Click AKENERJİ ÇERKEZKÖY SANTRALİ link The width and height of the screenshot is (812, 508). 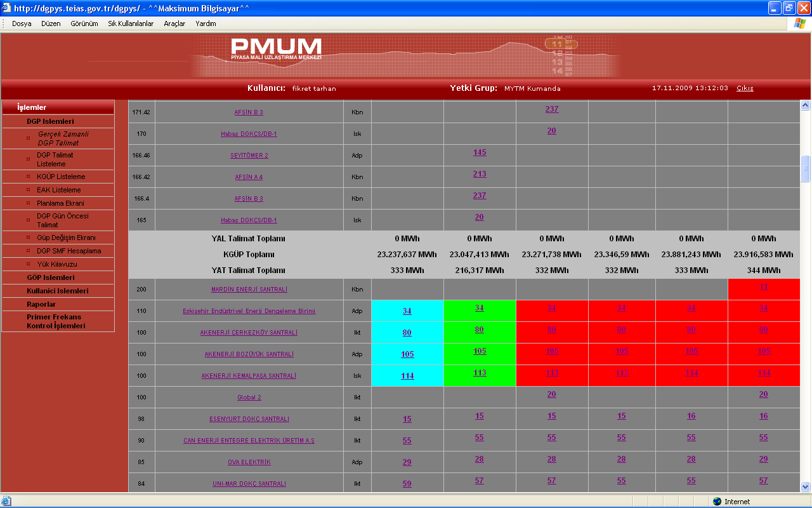coord(249,333)
